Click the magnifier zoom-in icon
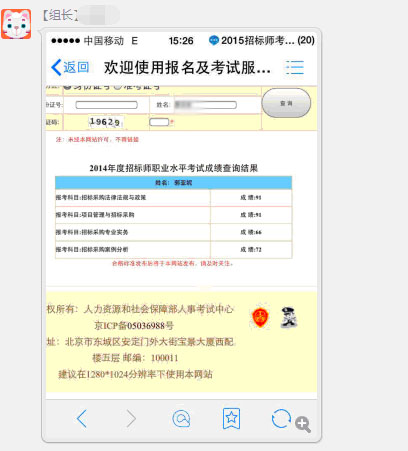The height and width of the screenshot is (451, 408). pyautogui.click(x=303, y=424)
